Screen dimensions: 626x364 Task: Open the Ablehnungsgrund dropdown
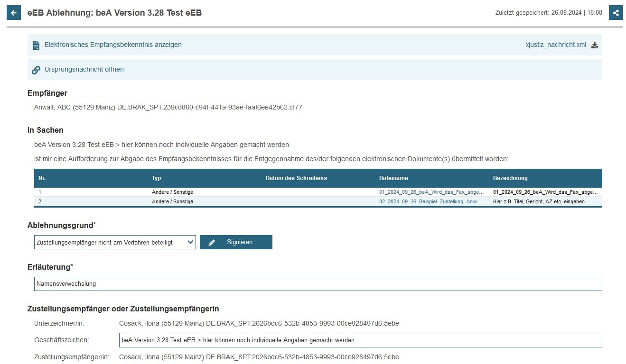(115, 242)
